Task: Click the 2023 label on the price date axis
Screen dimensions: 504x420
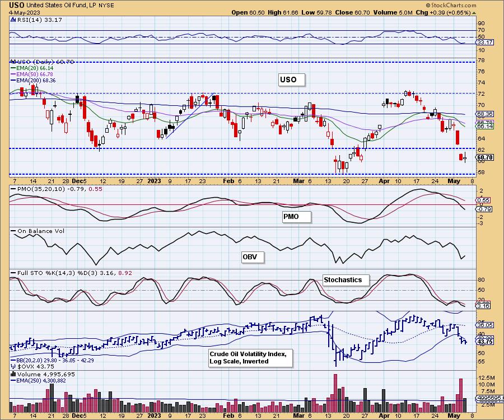Action: pyautogui.click(x=154, y=181)
